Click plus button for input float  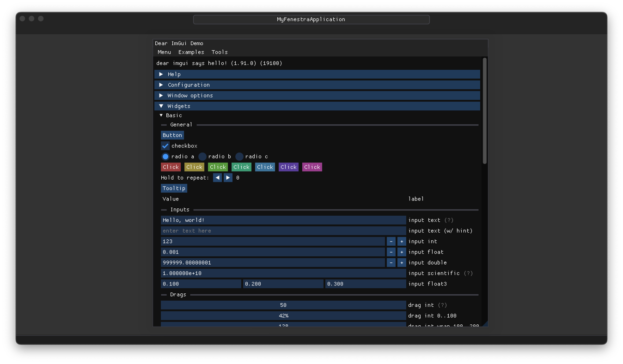(x=402, y=252)
